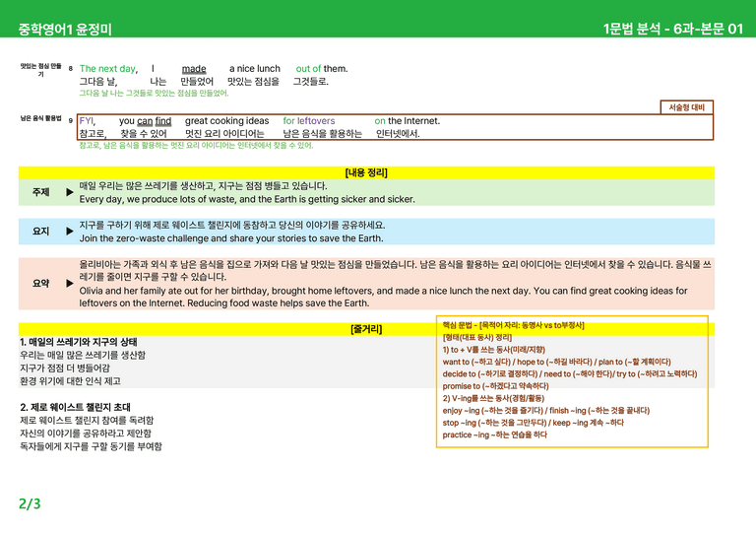
Task: Select the phrase great cooking ideas
Action: click(227, 120)
